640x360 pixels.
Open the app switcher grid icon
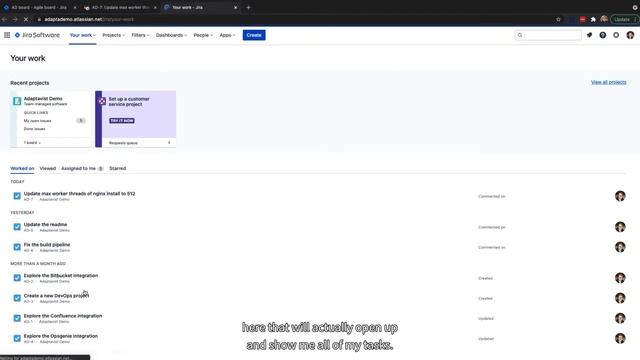7,35
